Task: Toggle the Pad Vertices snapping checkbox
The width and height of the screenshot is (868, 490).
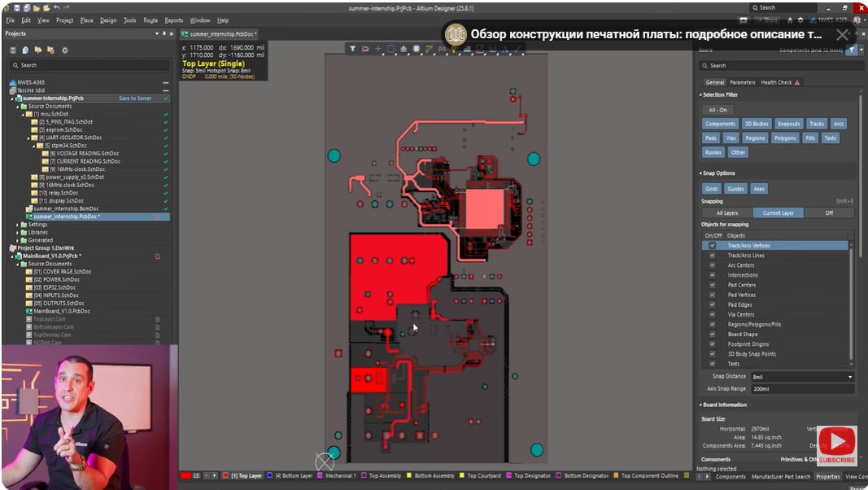Action: [x=712, y=295]
